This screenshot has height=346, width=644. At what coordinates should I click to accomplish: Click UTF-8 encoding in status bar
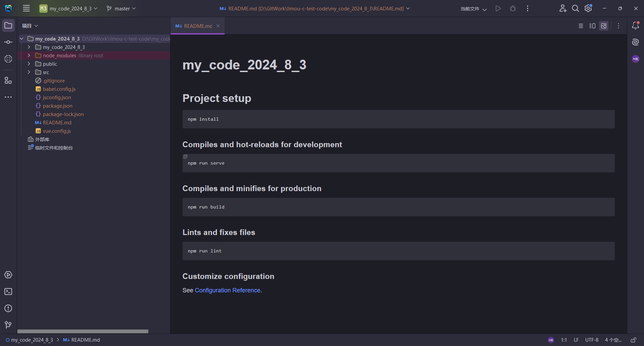[x=592, y=340]
